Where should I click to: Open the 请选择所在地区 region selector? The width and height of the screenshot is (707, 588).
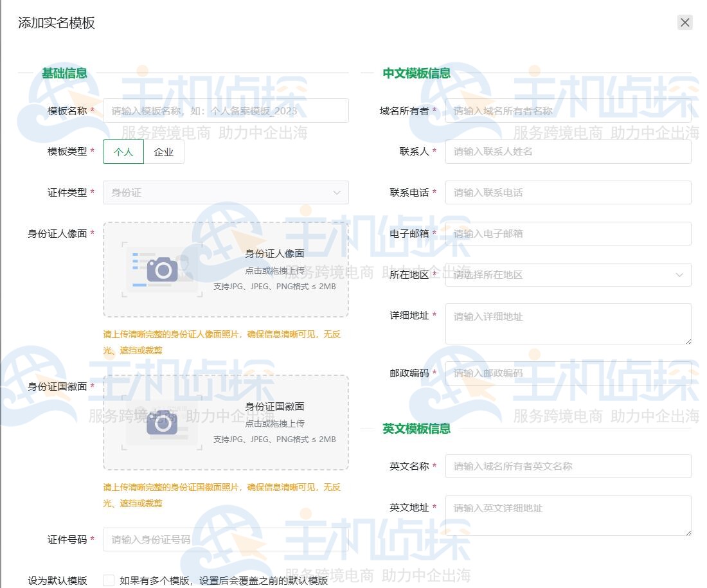tap(568, 274)
